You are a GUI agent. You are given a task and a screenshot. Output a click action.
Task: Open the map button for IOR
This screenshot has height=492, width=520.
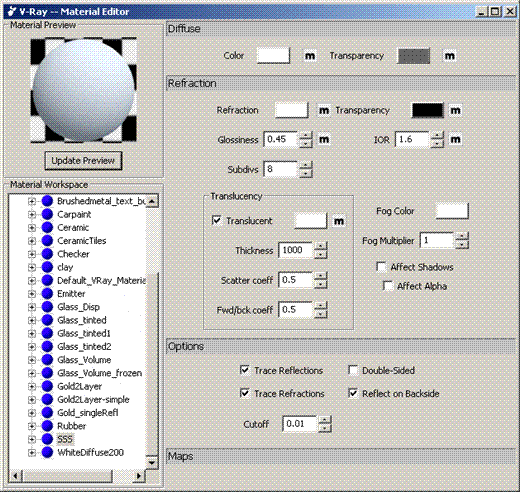455,139
